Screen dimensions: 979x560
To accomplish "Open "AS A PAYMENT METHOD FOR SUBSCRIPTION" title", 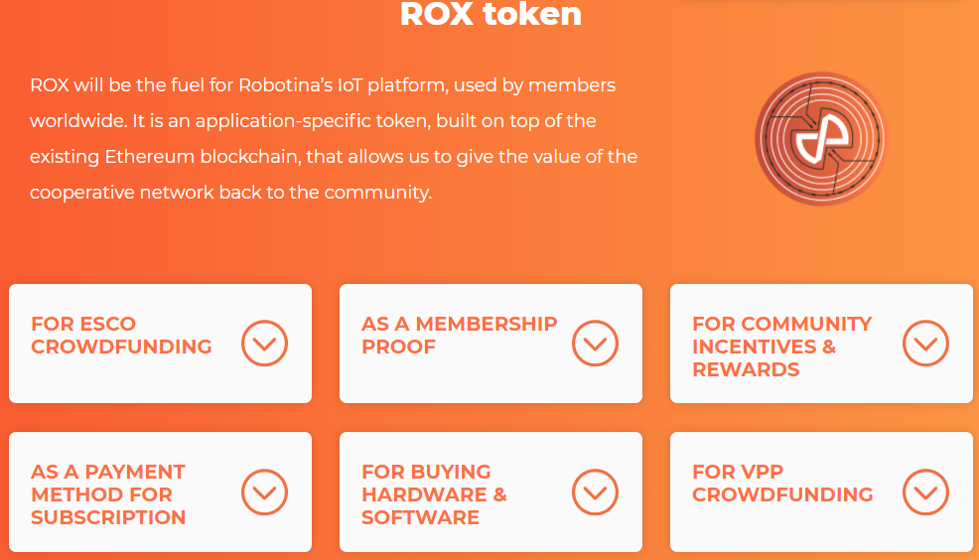I will pos(108,494).
